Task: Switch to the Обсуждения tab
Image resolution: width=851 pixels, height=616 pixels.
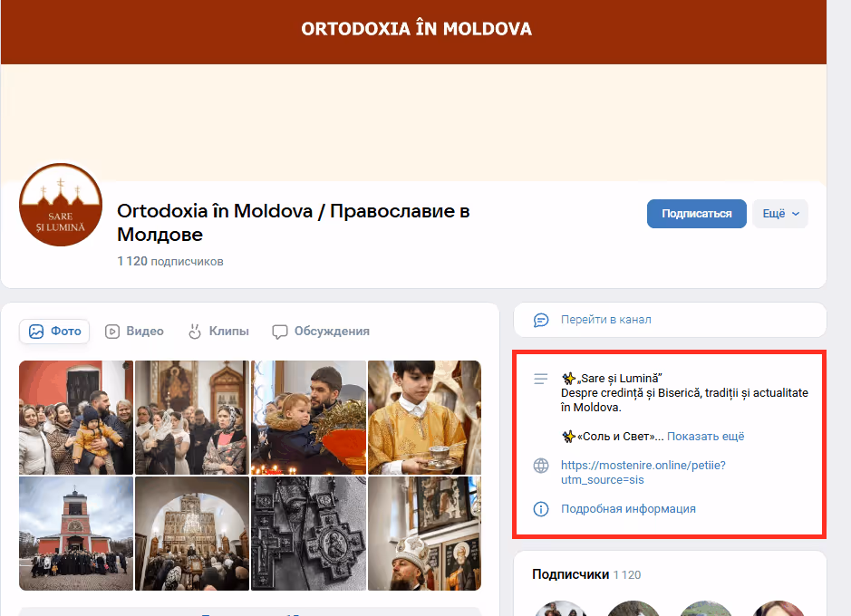Action: (x=321, y=332)
